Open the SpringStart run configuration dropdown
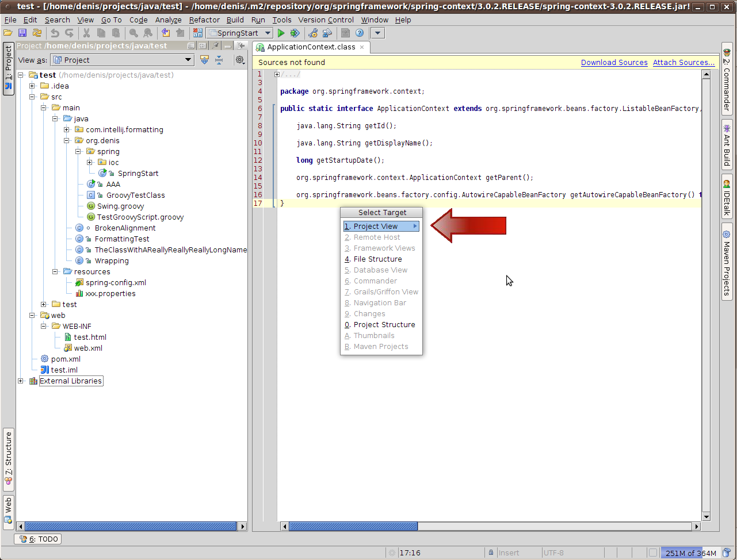 pos(268,33)
